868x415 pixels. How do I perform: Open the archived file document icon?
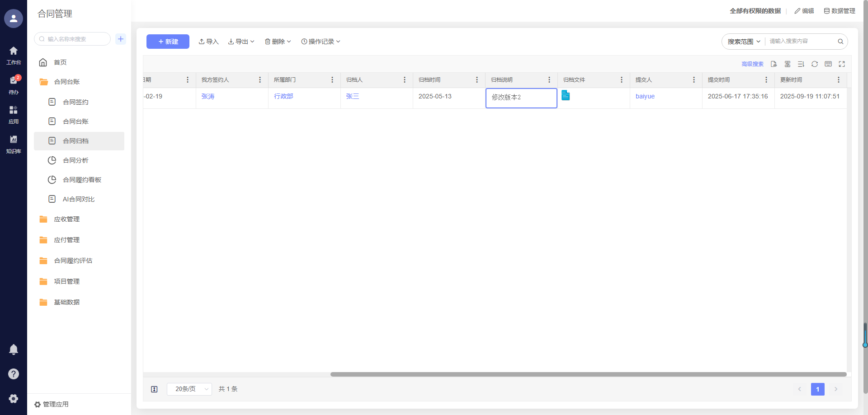pyautogui.click(x=566, y=96)
